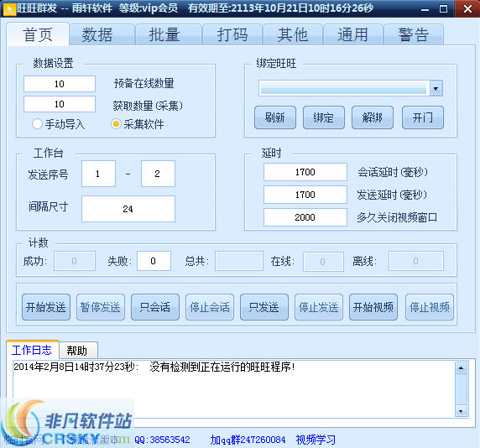Click the 停止会话 button
This screenshot has height=448, width=480.
click(210, 307)
